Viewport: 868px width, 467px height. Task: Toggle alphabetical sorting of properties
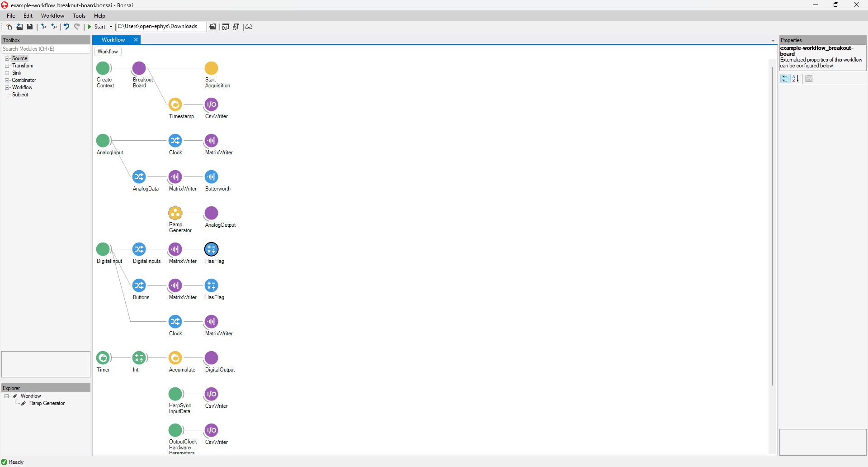[795, 79]
